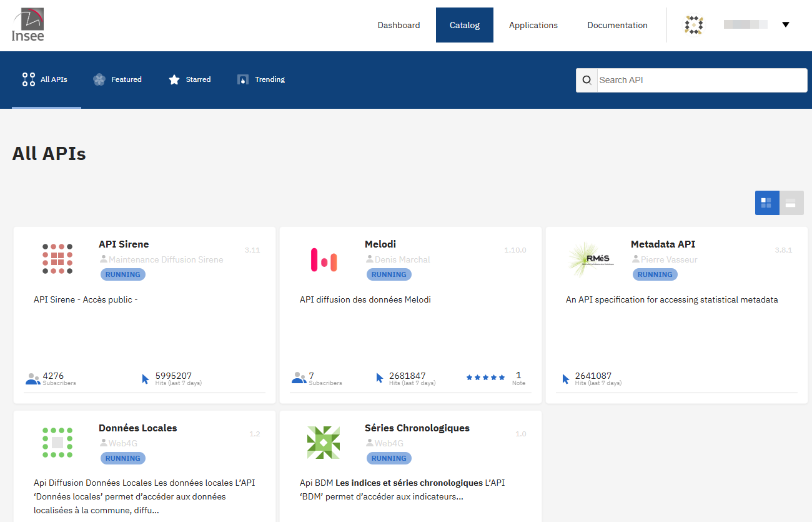The height and width of the screenshot is (522, 812).
Task: Click the Starred star icon
Action: (x=174, y=79)
